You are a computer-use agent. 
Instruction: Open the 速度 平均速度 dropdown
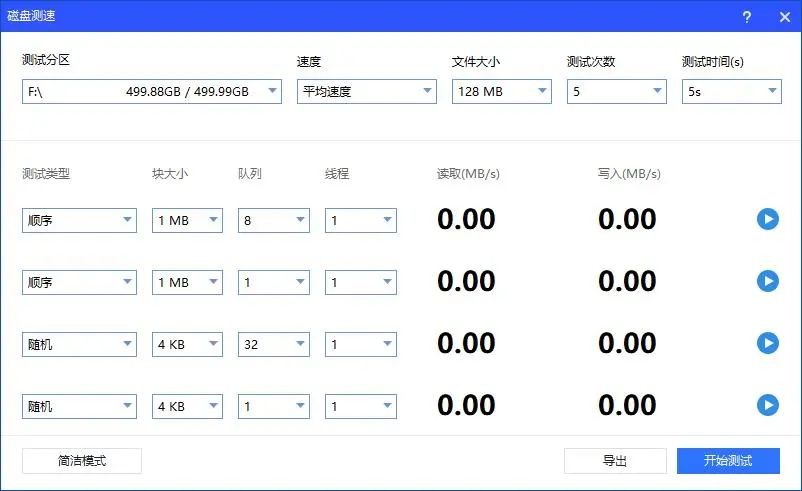tap(367, 92)
